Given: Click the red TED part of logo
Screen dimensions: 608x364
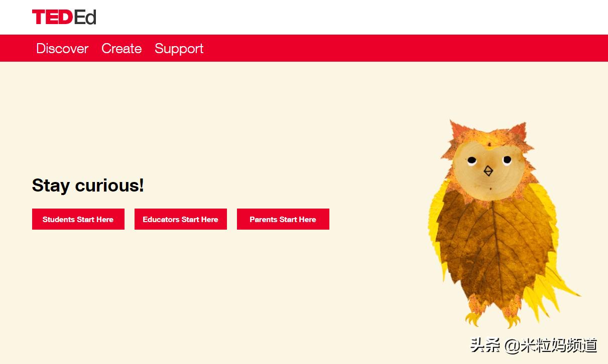Looking at the screenshot, I should 52,17.
